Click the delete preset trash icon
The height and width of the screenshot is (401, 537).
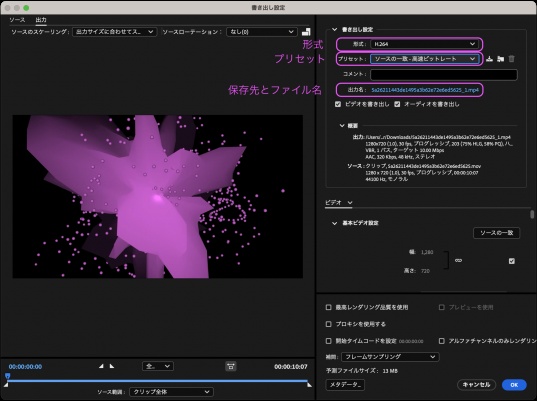click(511, 59)
